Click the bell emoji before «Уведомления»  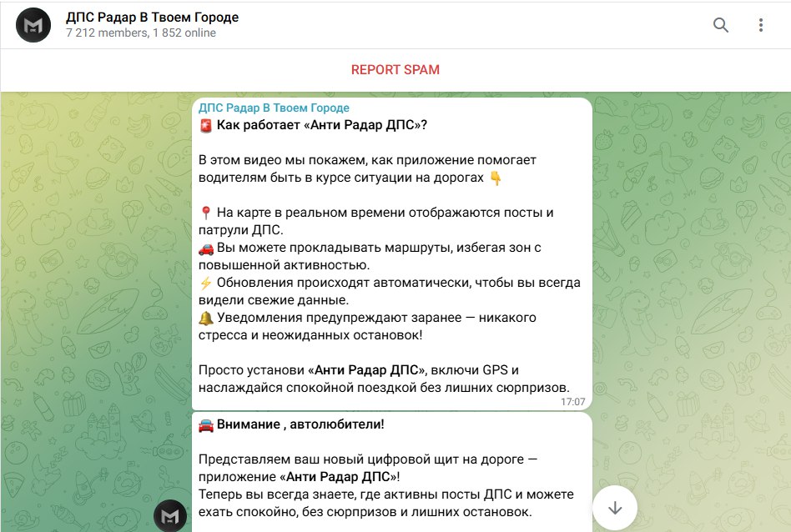(206, 318)
